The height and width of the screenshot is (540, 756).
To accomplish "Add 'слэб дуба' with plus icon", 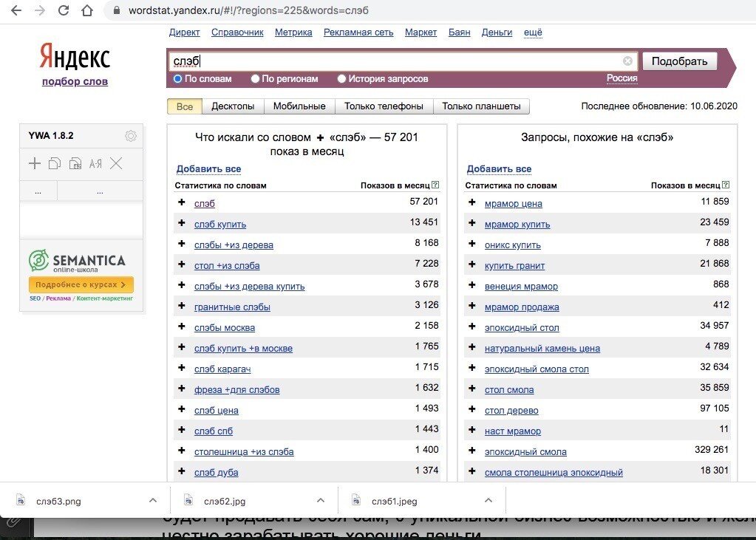I will [x=182, y=471].
